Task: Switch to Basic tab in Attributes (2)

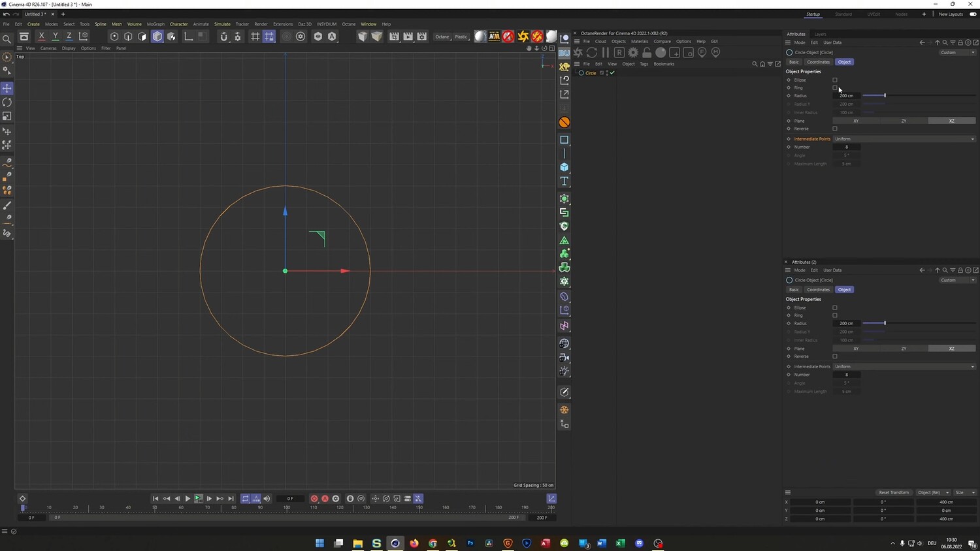Action: click(794, 290)
